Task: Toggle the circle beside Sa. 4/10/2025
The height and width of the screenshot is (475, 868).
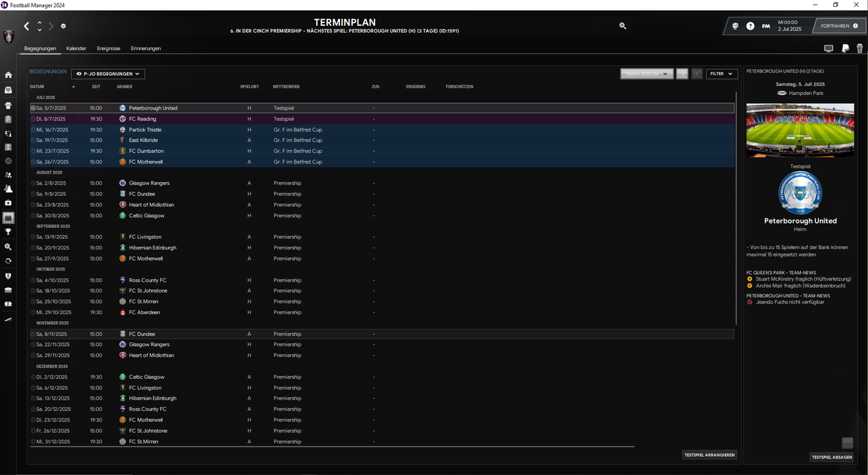Action: pyautogui.click(x=33, y=280)
